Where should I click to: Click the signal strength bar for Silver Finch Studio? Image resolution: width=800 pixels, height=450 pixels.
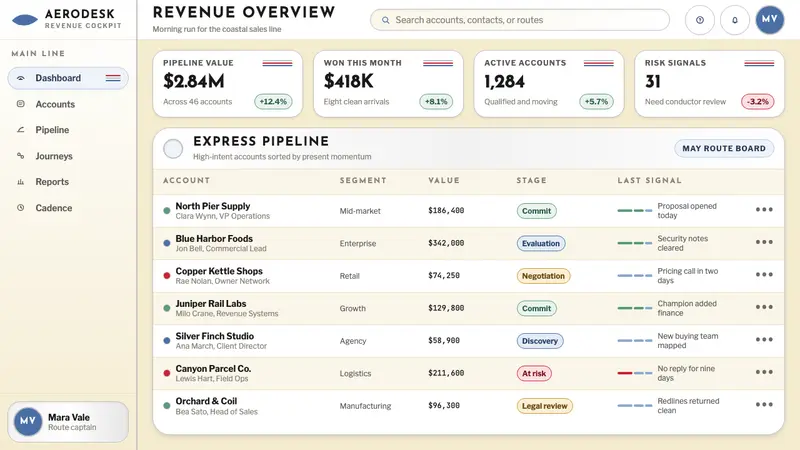[x=634, y=341]
